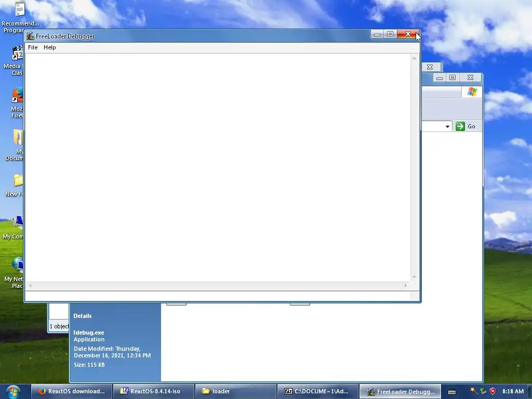Click the Go button in Explorer window

point(465,126)
